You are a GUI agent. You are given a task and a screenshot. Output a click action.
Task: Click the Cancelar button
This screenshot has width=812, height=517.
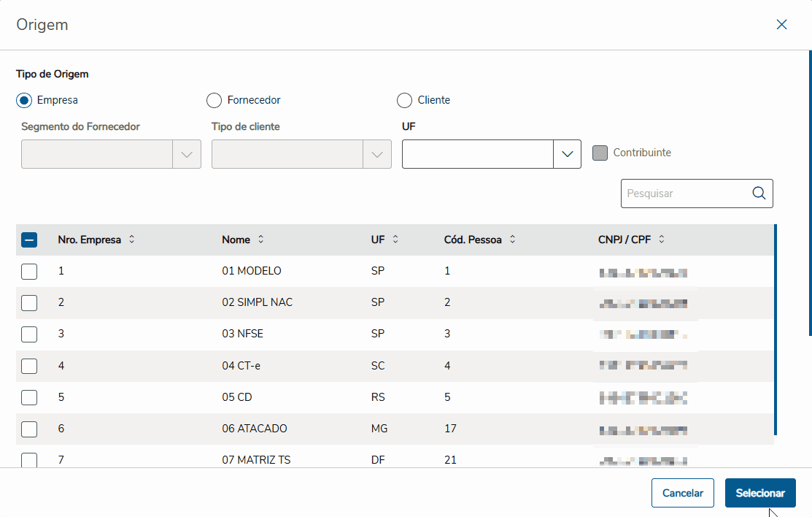(682, 493)
